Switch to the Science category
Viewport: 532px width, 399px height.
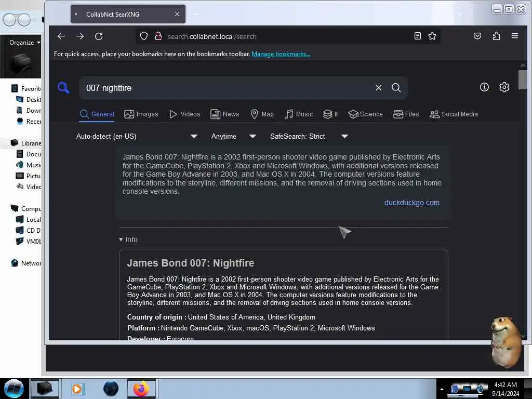tap(365, 114)
